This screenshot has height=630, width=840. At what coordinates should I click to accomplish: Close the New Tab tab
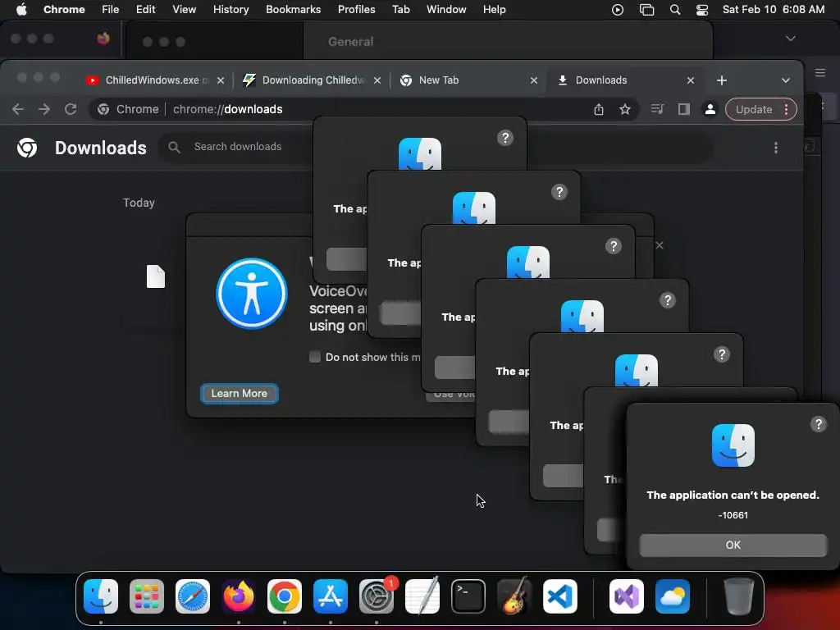click(x=533, y=80)
